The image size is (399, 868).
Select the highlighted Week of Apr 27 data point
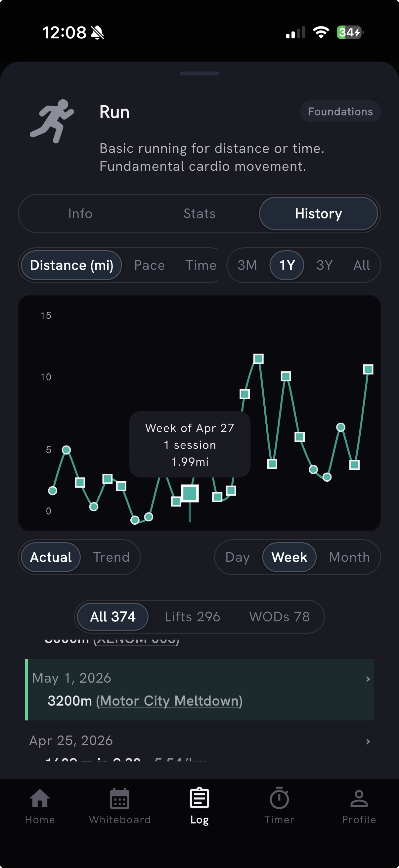[x=190, y=493]
